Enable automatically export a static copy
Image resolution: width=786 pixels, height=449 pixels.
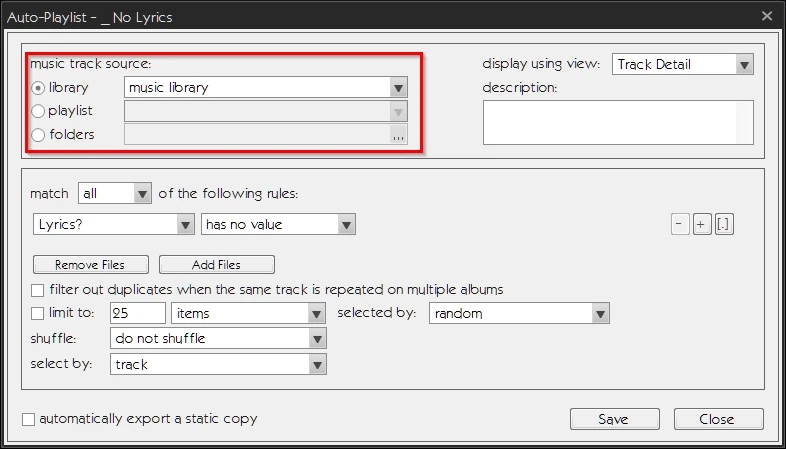29,419
